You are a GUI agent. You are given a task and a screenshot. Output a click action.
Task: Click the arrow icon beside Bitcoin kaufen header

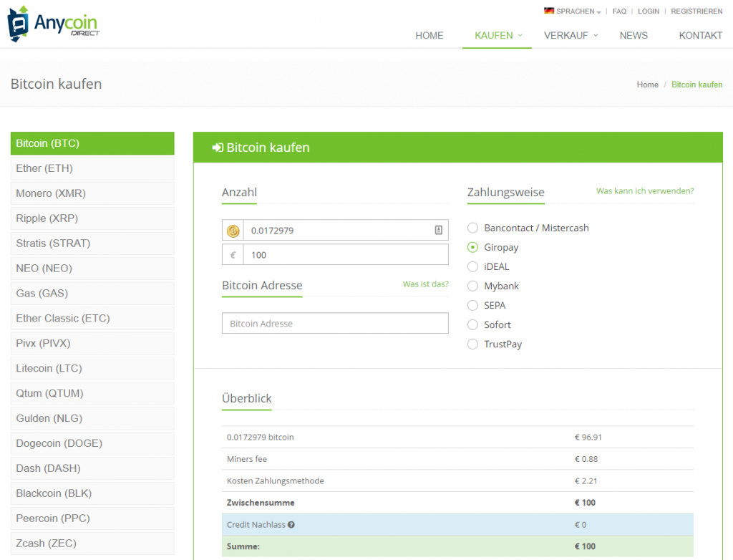218,148
